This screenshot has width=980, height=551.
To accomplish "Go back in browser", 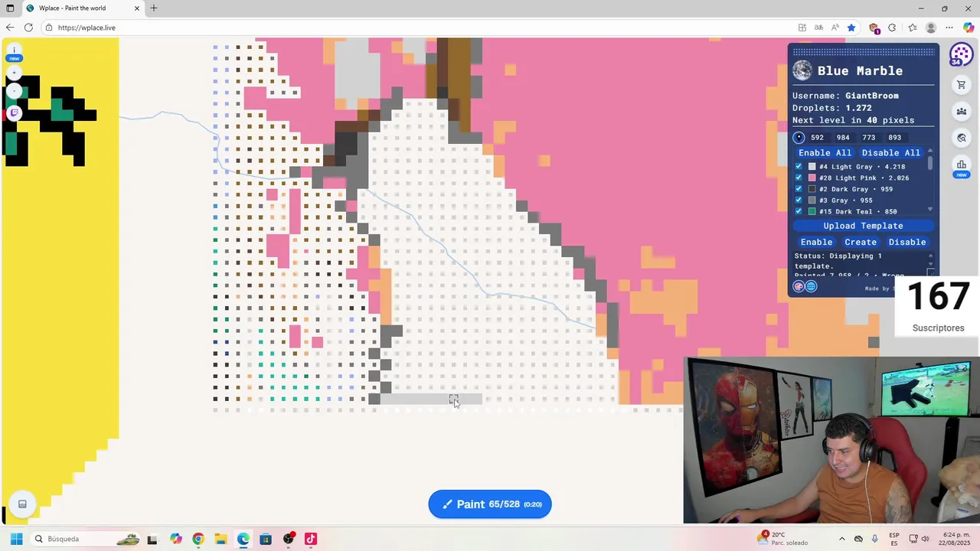I will (10, 28).
